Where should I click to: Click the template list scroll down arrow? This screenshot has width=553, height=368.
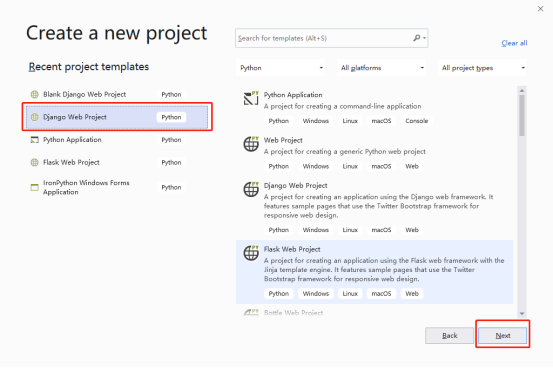pyautogui.click(x=522, y=313)
